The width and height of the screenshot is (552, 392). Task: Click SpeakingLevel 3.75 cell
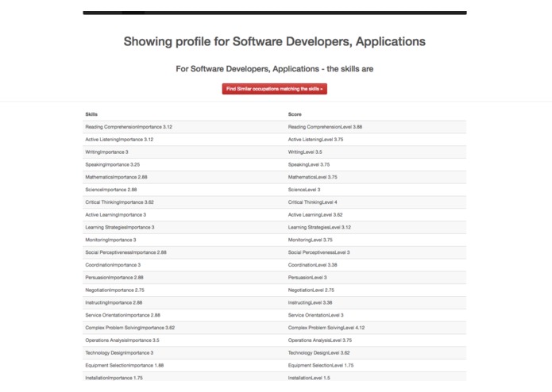309,164
